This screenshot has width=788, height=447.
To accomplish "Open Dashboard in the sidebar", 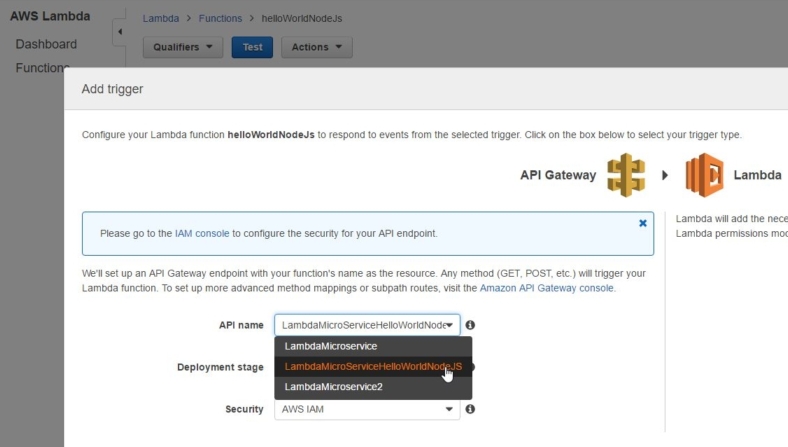I will (46, 44).
